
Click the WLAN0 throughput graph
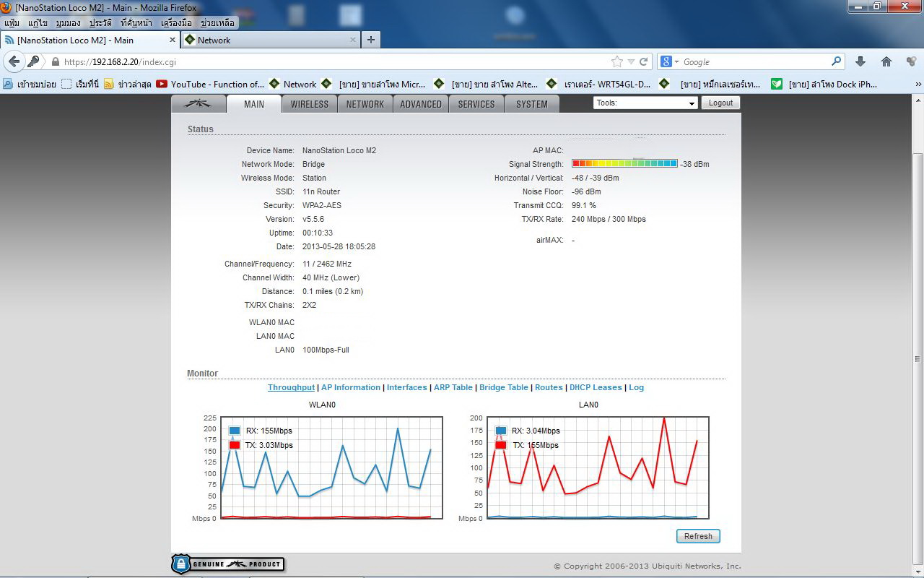click(331, 467)
